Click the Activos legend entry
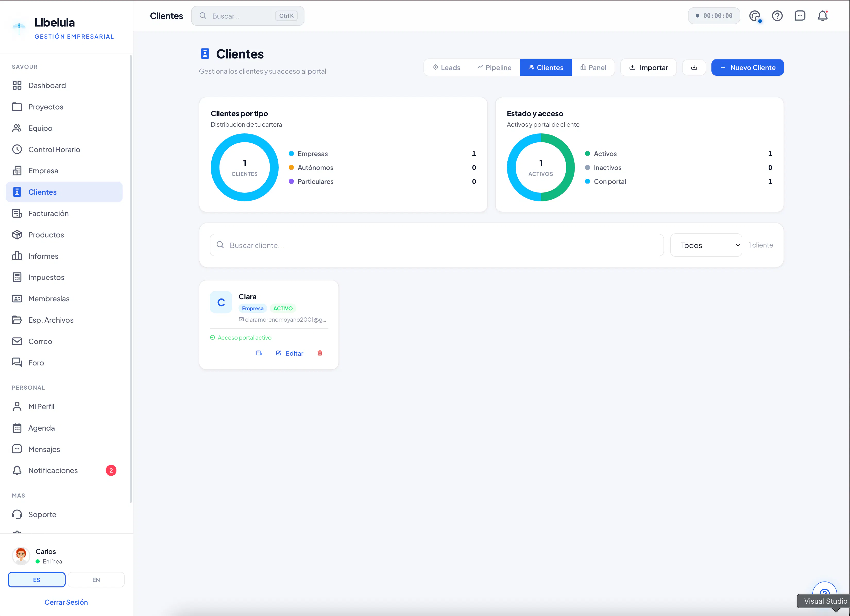This screenshot has width=850, height=616. [x=679, y=154]
